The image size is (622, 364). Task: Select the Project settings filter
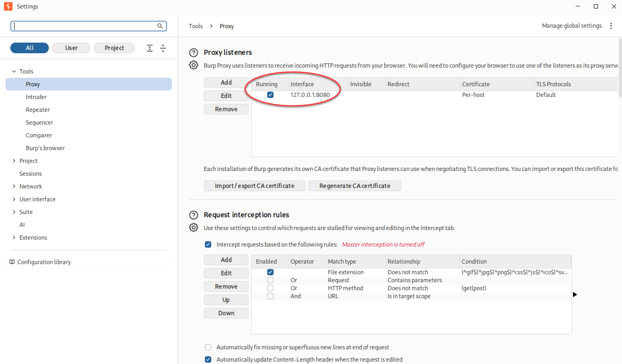tap(114, 48)
